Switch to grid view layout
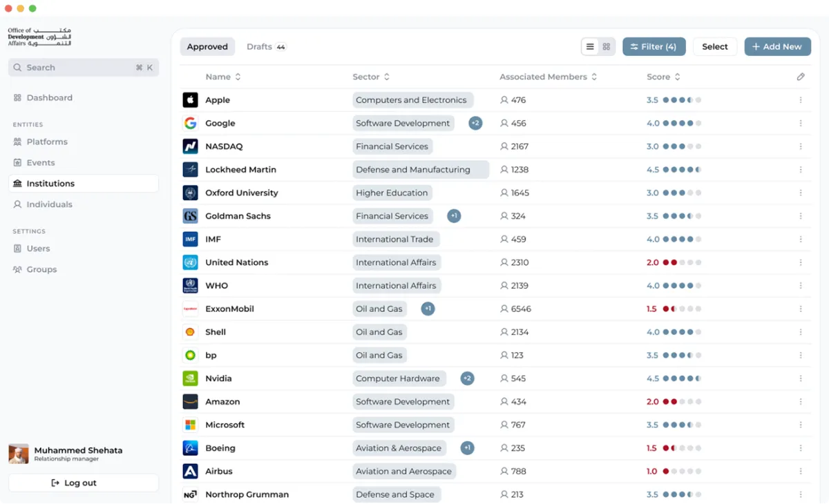The image size is (829, 504). pyautogui.click(x=607, y=46)
